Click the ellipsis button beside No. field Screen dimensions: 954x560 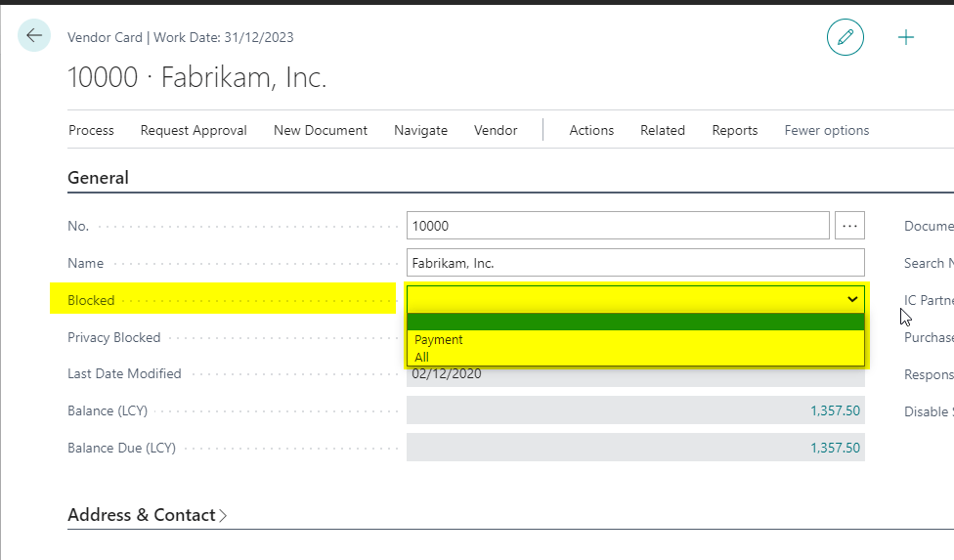point(849,226)
